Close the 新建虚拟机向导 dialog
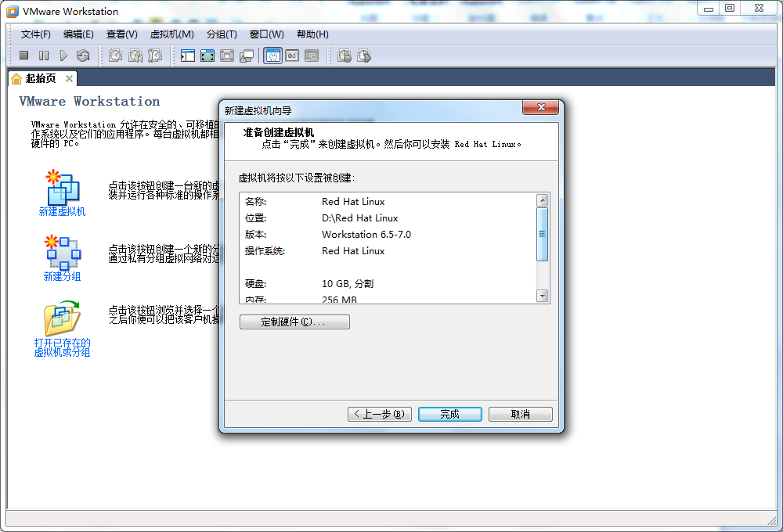 click(541, 107)
